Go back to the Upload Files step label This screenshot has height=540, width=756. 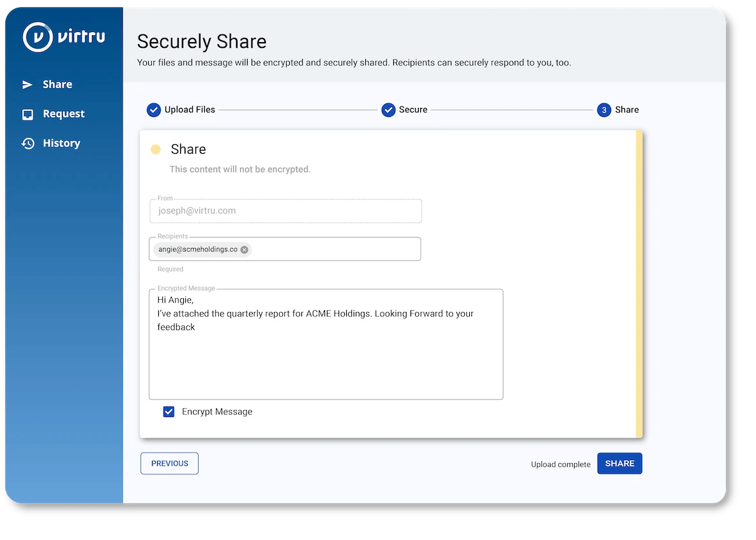[x=190, y=110]
